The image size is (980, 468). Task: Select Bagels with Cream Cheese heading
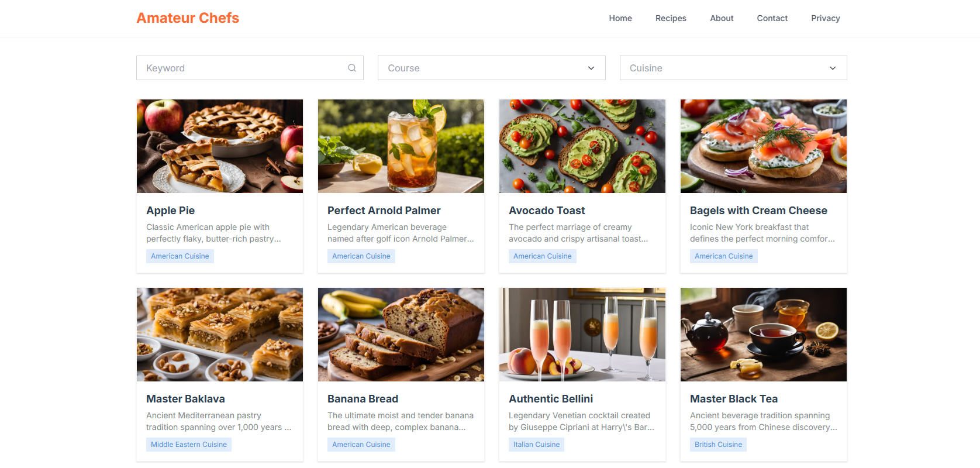coord(758,211)
